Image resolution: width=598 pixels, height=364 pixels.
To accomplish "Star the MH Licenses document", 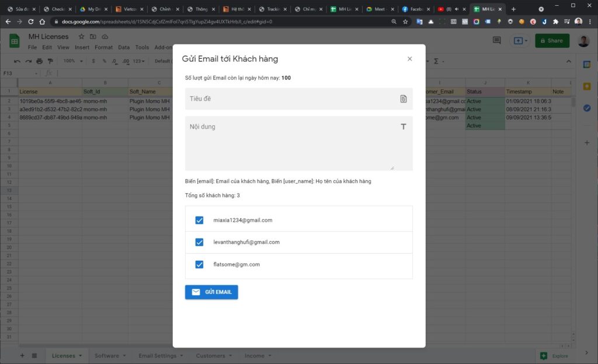I will pos(81,37).
